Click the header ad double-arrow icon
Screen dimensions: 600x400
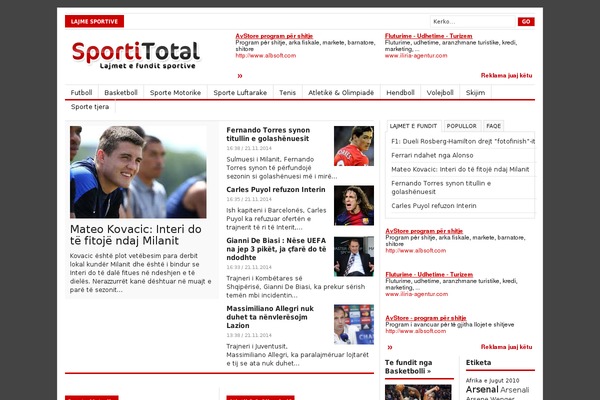[x=240, y=76]
